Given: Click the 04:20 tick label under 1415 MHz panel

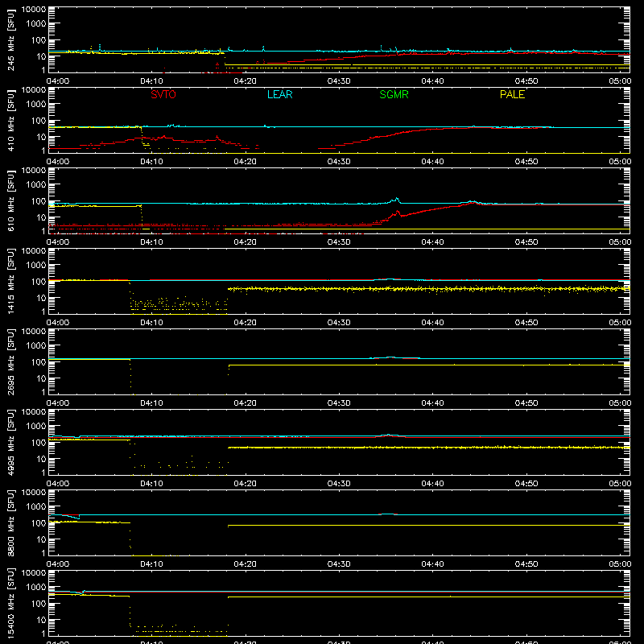Looking at the screenshot, I should point(246,323).
